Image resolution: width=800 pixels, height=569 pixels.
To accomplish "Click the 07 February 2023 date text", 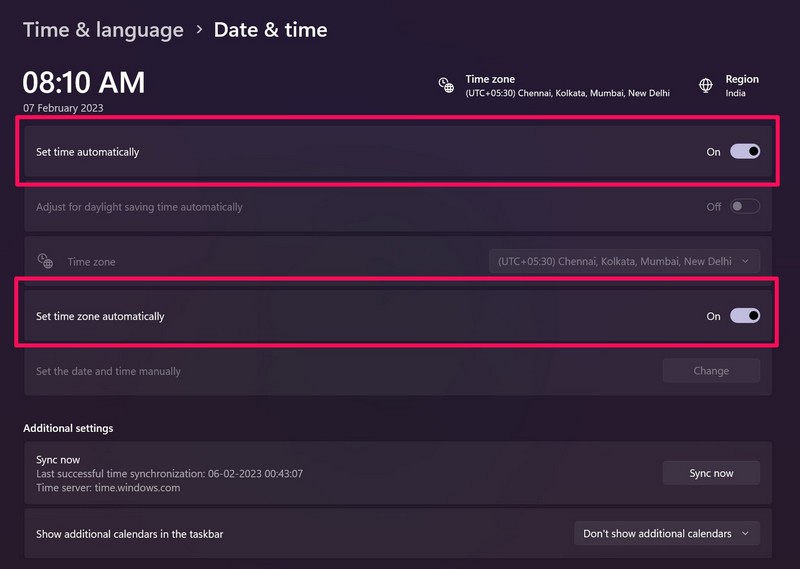I will pyautogui.click(x=63, y=108).
